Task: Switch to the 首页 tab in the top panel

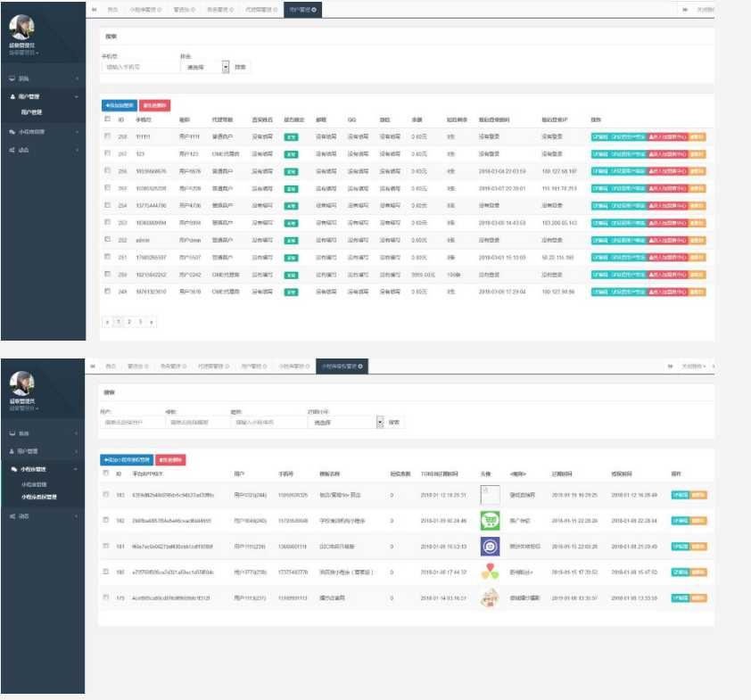Action: click(111, 9)
